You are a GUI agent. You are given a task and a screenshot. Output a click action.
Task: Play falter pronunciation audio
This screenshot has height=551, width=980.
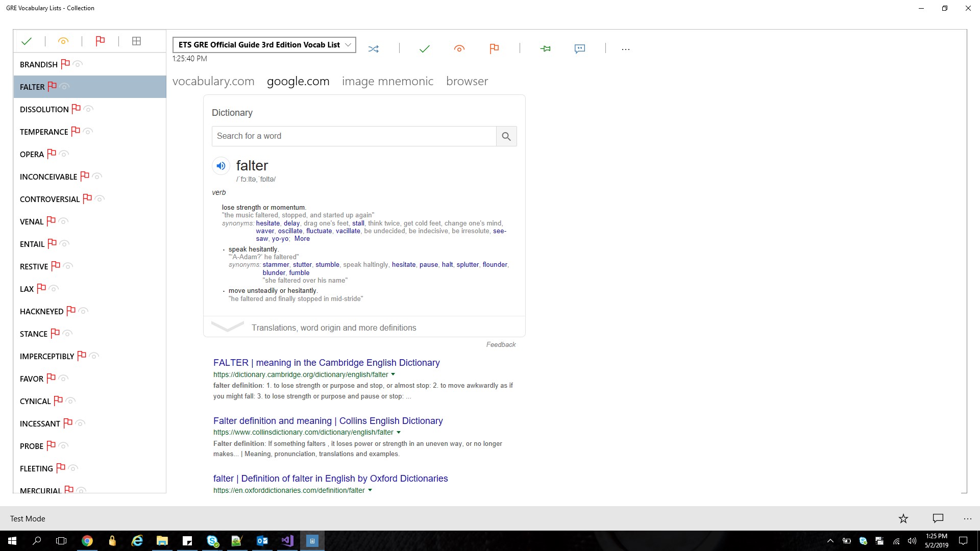pos(221,166)
